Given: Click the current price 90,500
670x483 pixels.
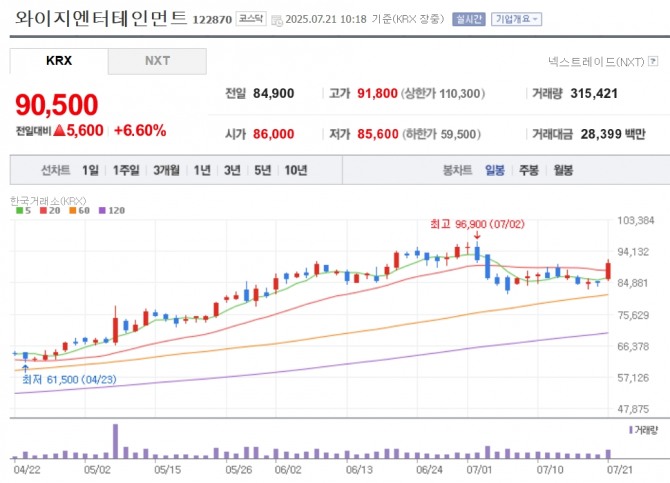Looking at the screenshot, I should coord(56,105).
